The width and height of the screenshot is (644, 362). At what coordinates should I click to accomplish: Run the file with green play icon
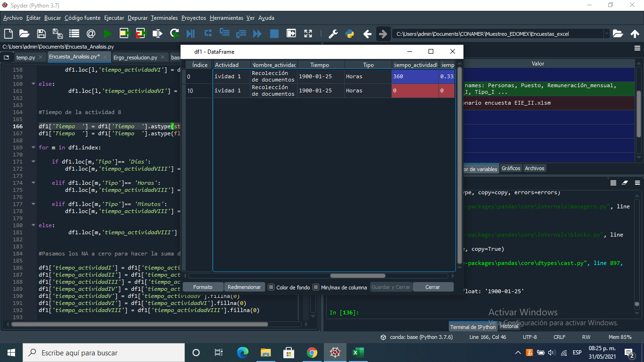coord(107,33)
